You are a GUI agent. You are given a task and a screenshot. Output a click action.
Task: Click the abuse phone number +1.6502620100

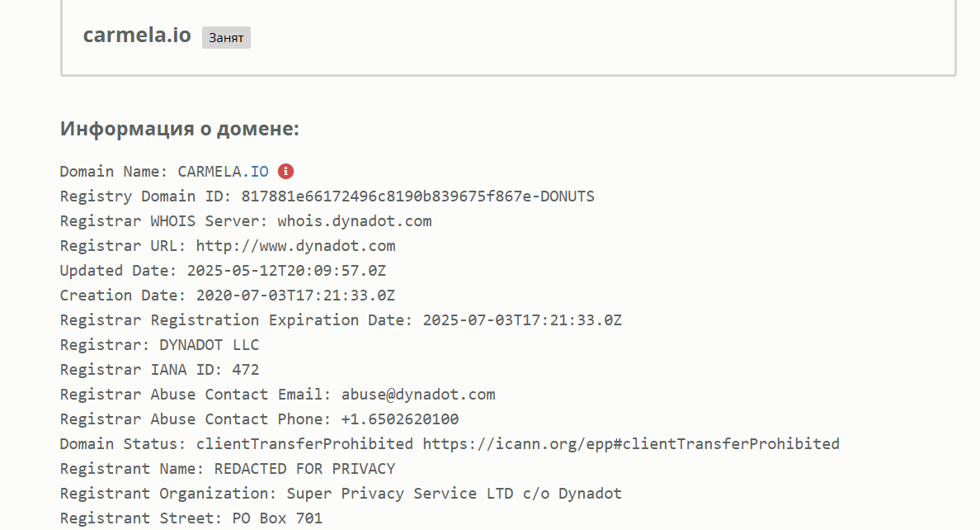click(x=400, y=419)
